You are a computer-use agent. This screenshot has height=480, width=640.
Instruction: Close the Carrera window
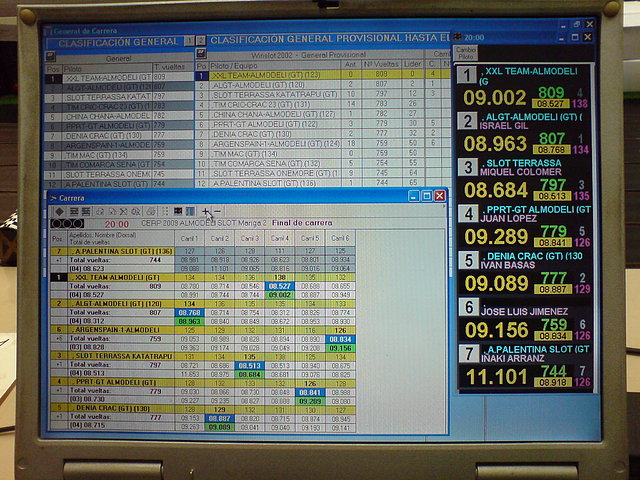[440, 196]
